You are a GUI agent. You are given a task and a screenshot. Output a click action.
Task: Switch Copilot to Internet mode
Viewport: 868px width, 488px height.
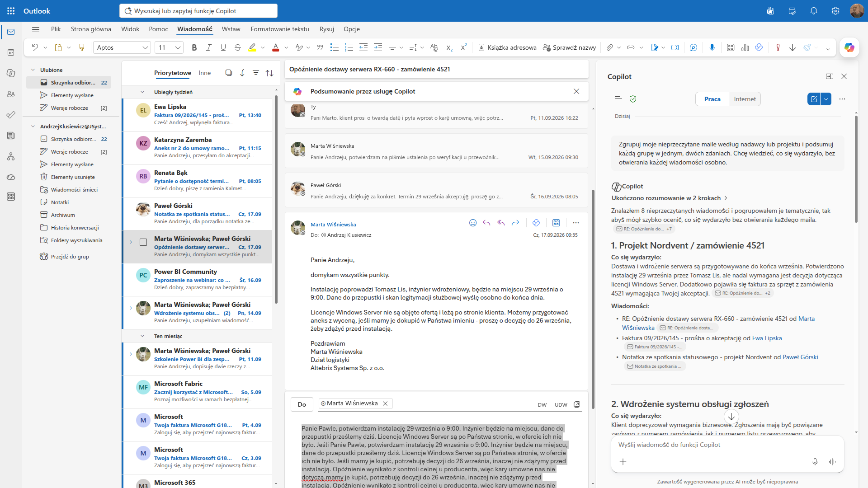[x=745, y=99]
